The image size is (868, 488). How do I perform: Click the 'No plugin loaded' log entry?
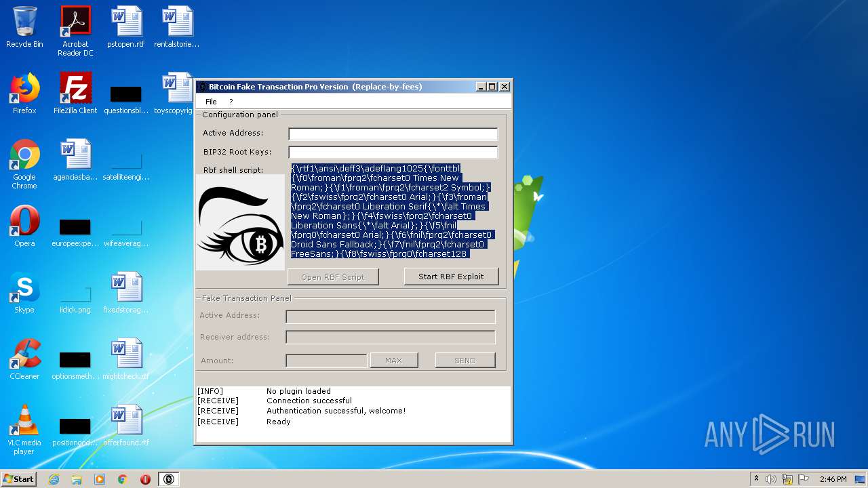click(x=298, y=391)
